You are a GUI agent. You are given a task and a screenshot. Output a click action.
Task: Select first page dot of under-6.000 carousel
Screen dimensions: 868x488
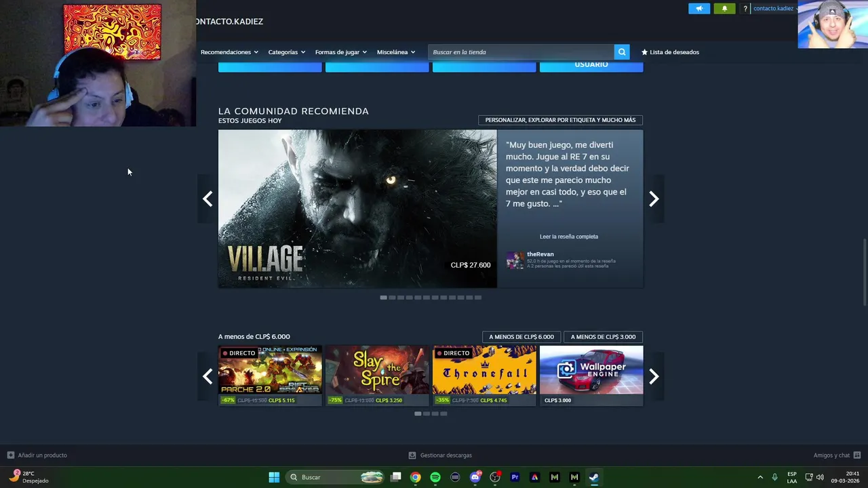click(418, 413)
